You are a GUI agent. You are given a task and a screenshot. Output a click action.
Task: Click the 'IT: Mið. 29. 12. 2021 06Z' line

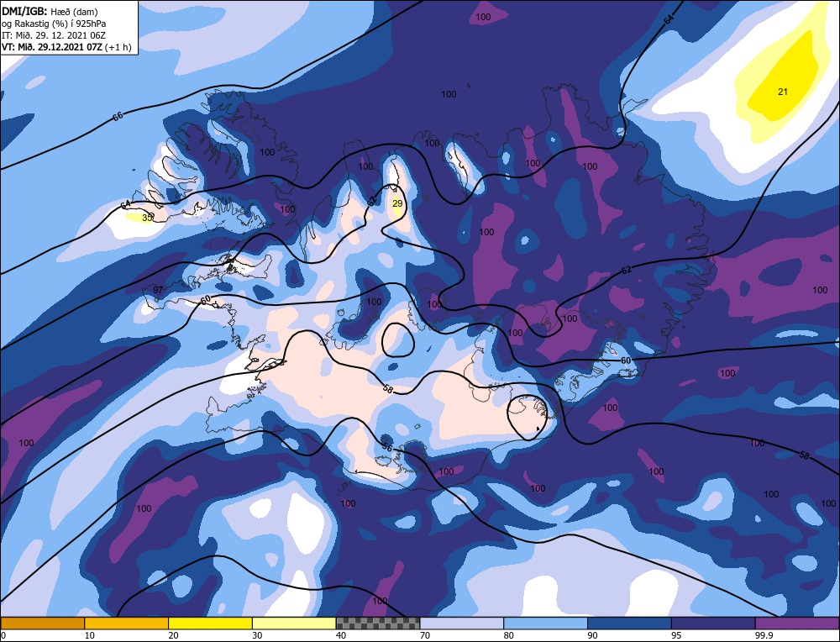click(54, 35)
